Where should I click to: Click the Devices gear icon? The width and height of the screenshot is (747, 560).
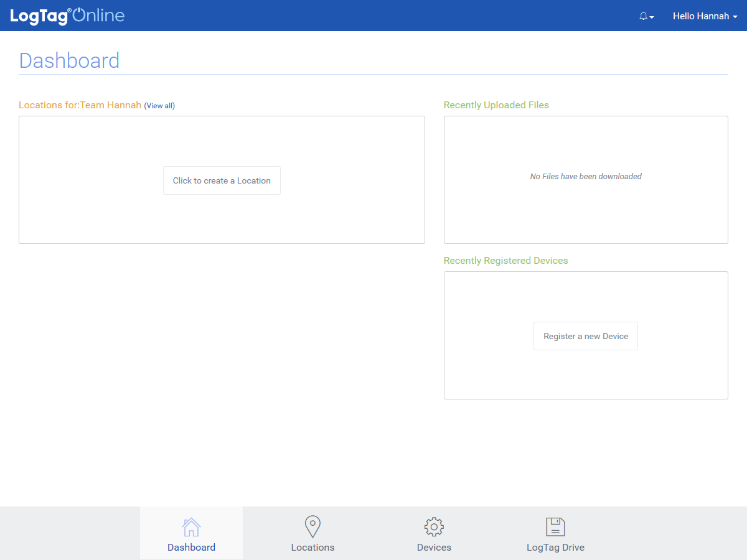[x=434, y=527]
